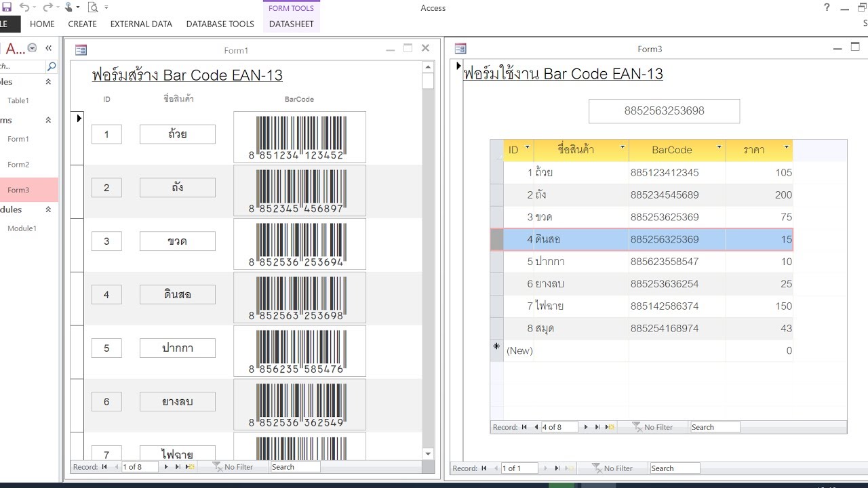This screenshot has width=868, height=488.
Task: Open Print Preview from quick access toolbar
Action: point(93,7)
